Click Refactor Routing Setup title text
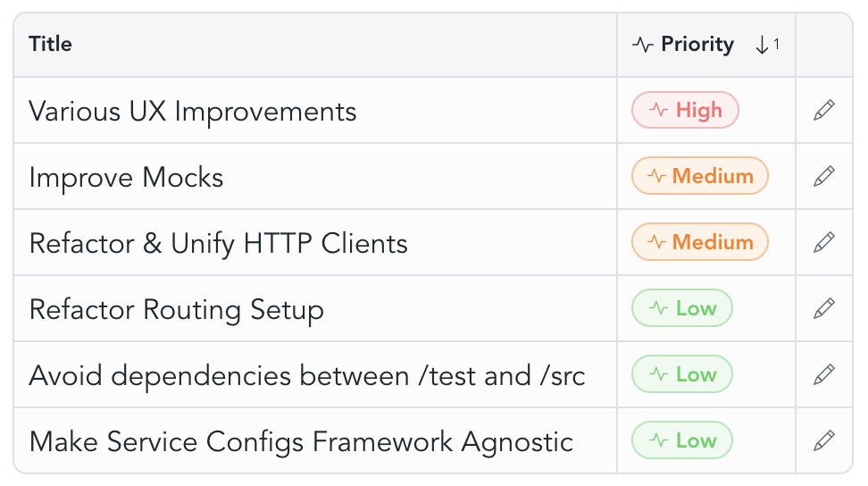Image resolution: width=868 pixels, height=486 pixels. [x=176, y=310]
